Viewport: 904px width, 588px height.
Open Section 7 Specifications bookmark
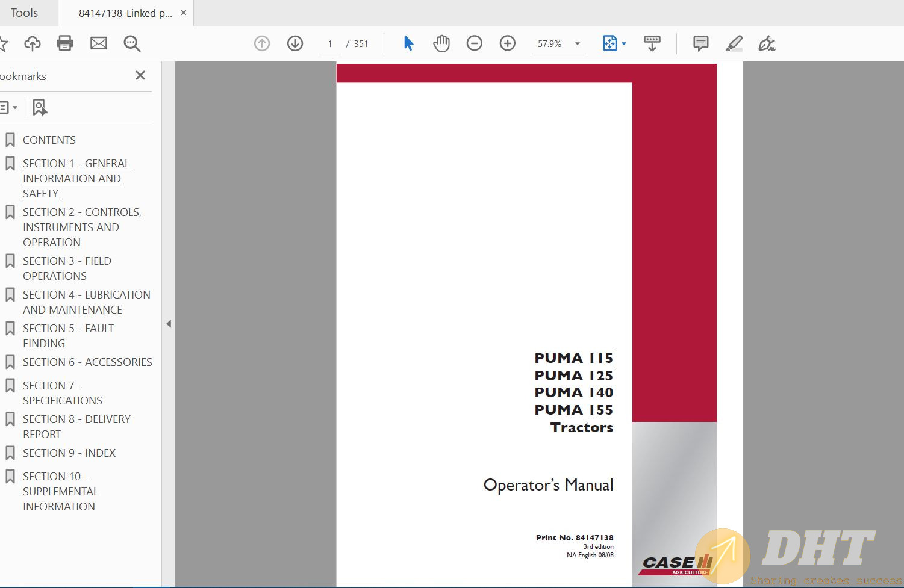(x=63, y=393)
